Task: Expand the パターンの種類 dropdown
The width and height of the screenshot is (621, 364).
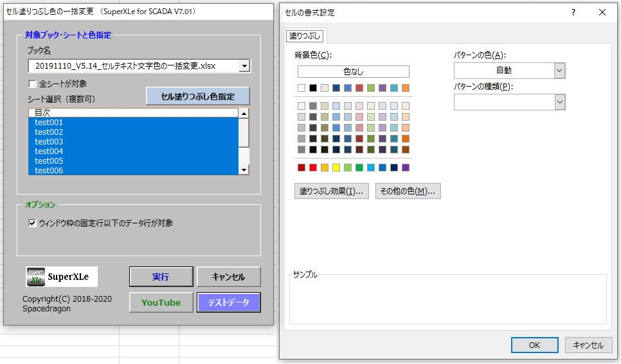Action: pyautogui.click(x=559, y=102)
